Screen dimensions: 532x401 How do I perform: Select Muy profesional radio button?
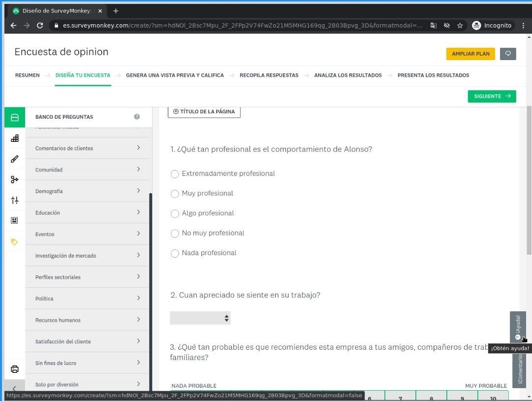click(x=175, y=194)
